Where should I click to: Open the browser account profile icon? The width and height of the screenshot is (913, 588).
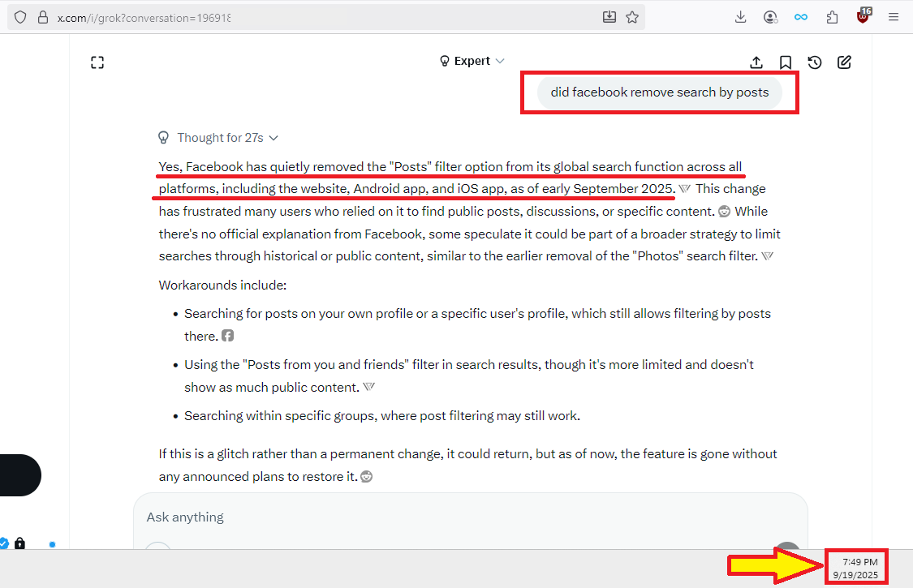(x=770, y=18)
